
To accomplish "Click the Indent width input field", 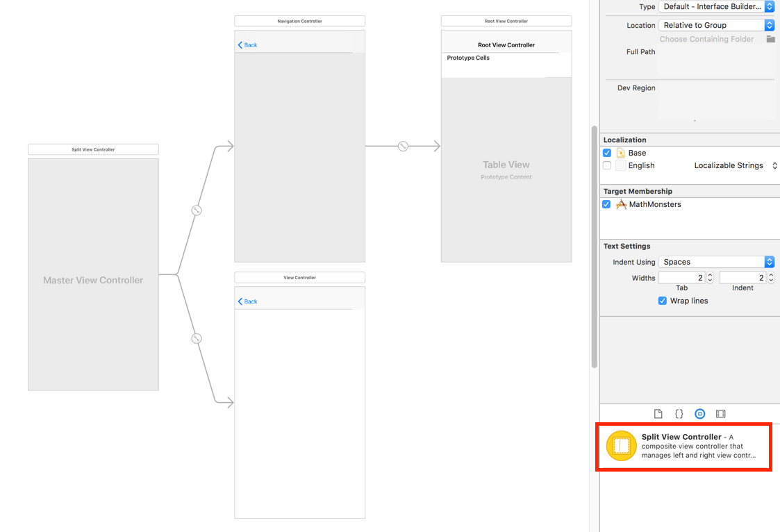I will tap(743, 278).
